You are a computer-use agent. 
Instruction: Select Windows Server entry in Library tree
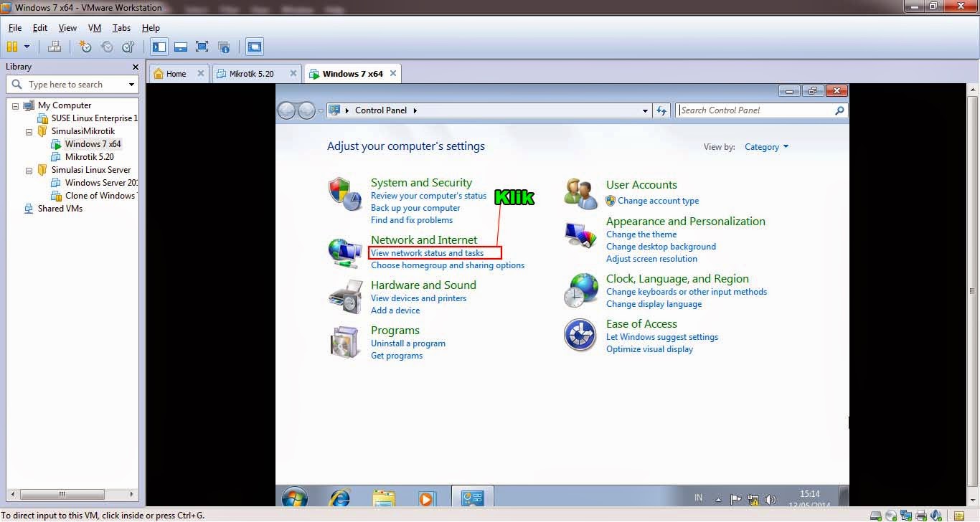click(x=95, y=183)
